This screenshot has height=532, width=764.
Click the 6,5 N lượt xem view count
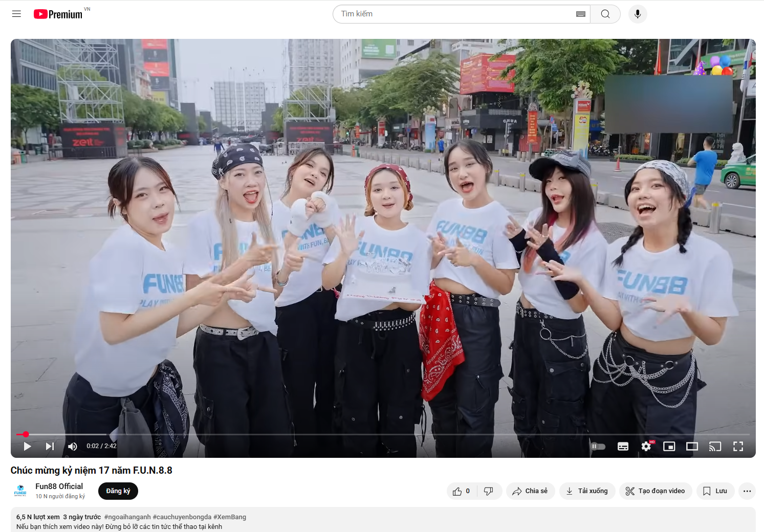click(38, 517)
